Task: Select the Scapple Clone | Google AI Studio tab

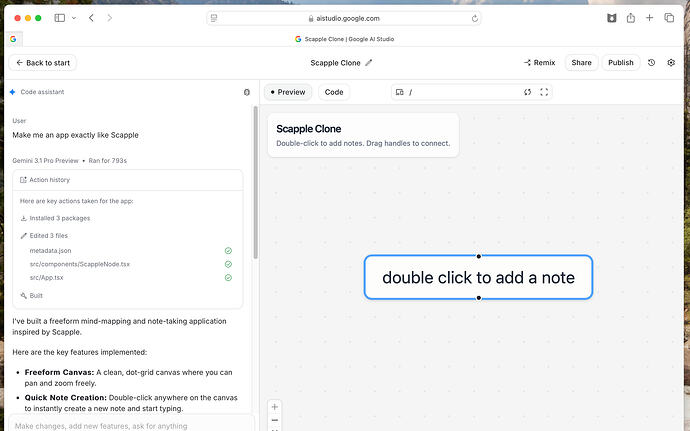Action: tap(345, 39)
